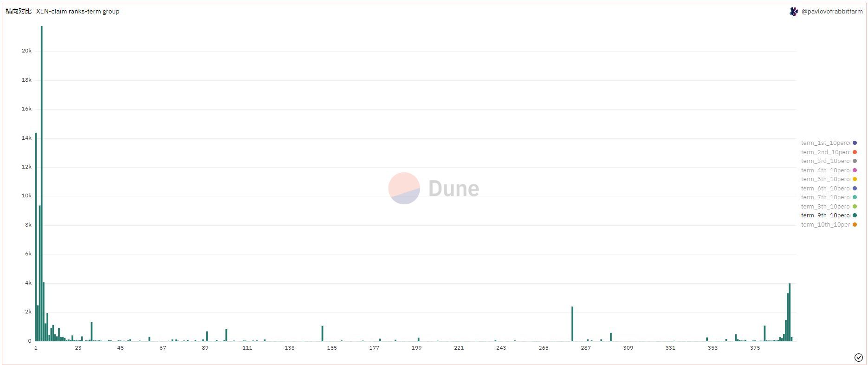Screen dimensions: 868x365
Task: Click the orange term_10th legend dot
Action: click(855, 225)
